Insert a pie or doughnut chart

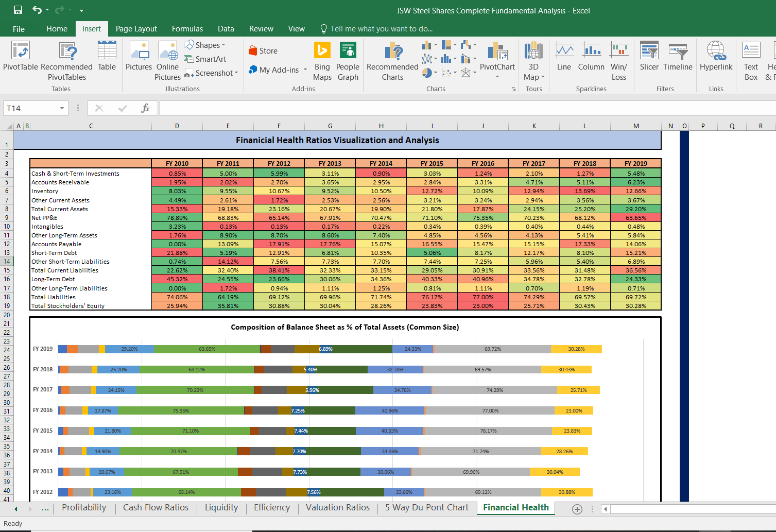click(429, 73)
